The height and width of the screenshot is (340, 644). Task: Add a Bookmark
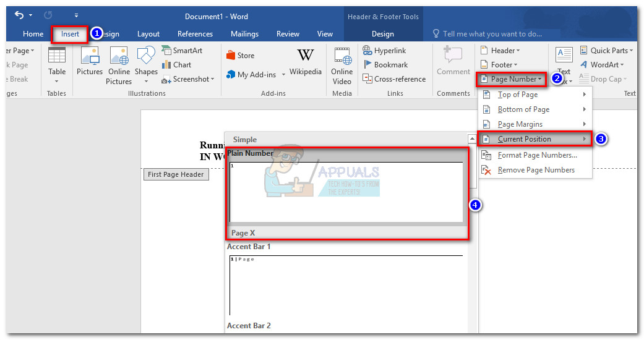tap(385, 65)
